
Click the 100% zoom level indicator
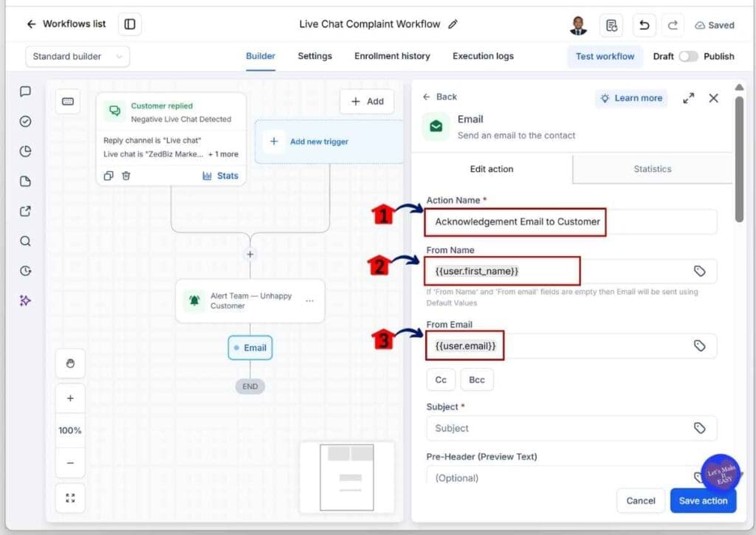(70, 430)
